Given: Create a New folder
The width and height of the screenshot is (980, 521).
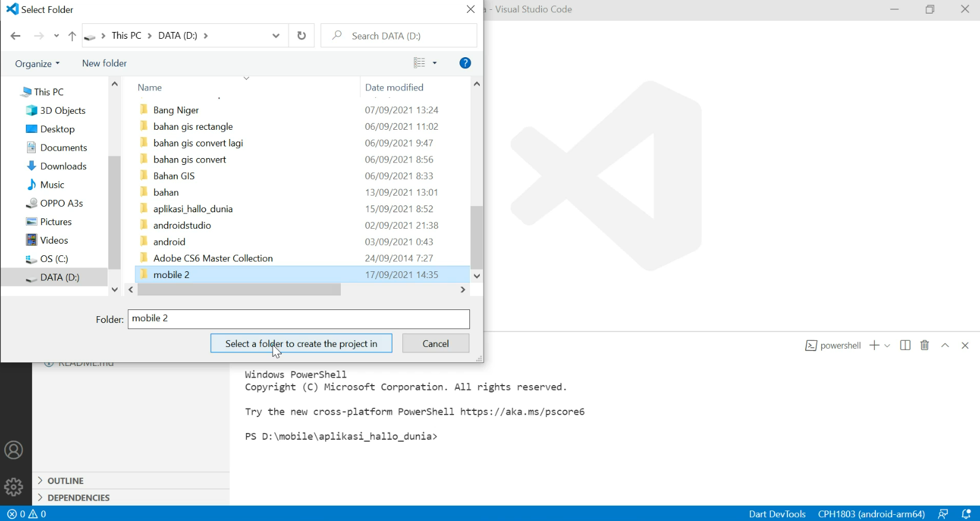Looking at the screenshot, I should tap(105, 63).
